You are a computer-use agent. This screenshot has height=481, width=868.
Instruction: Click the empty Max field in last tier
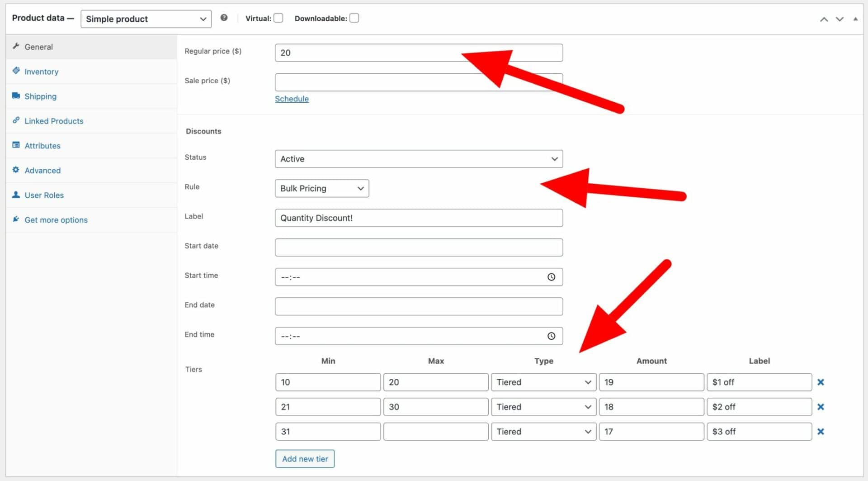pyautogui.click(x=436, y=432)
